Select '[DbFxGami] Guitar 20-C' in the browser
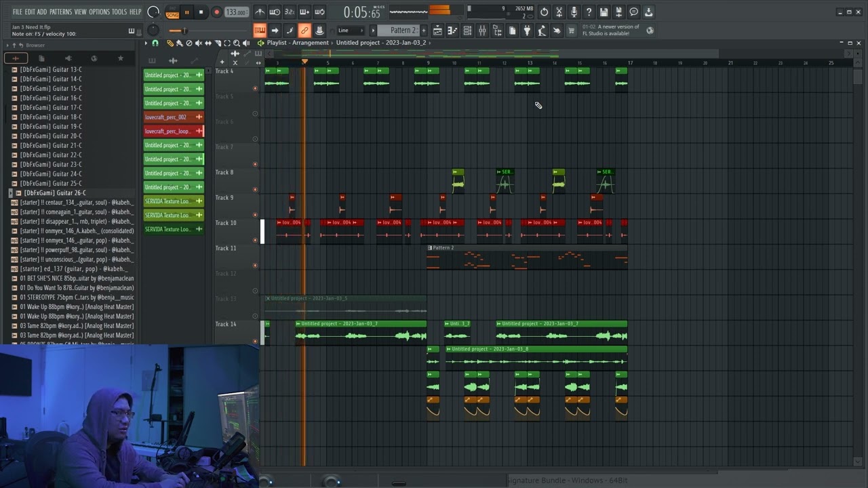This screenshot has height=488, width=868. (51, 136)
